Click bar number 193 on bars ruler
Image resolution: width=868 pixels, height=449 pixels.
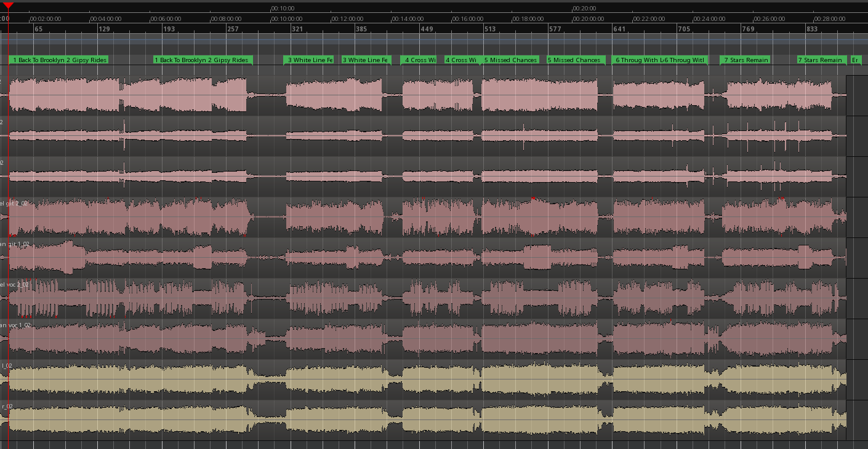[169, 29]
